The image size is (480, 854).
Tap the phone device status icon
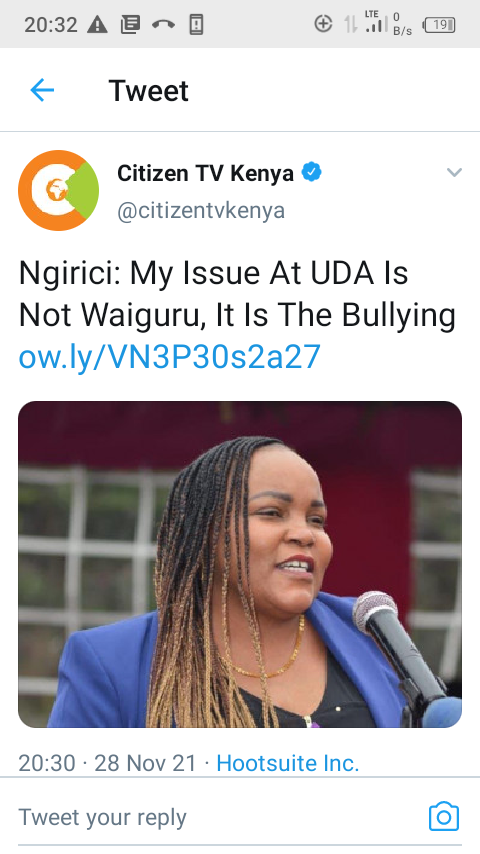tap(196, 25)
